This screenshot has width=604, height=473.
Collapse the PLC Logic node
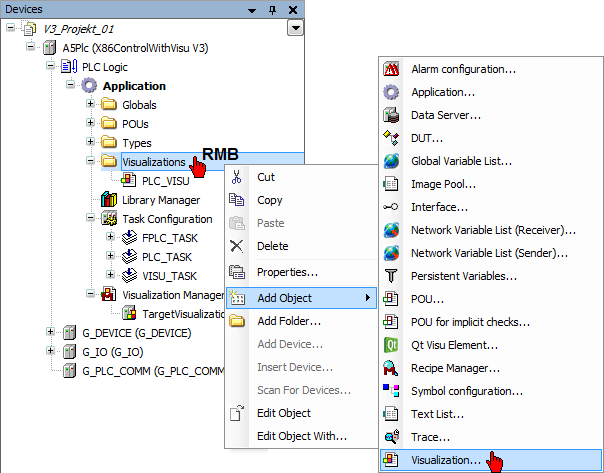pos(50,66)
